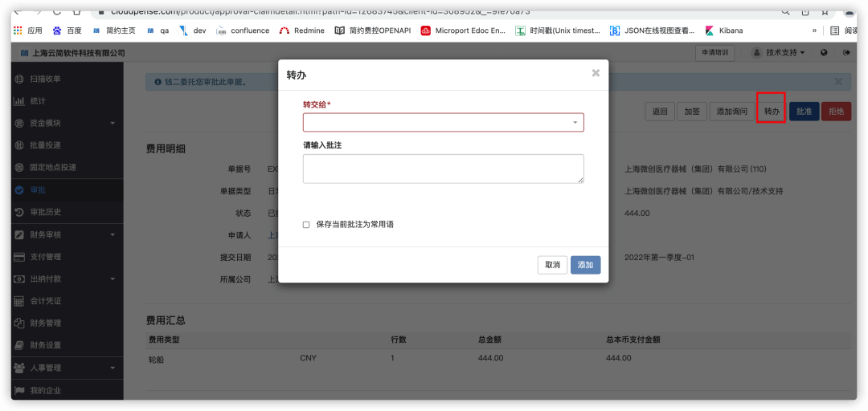Click 添加 in the dialog
Screen dimensions: 868x411
[586, 265]
